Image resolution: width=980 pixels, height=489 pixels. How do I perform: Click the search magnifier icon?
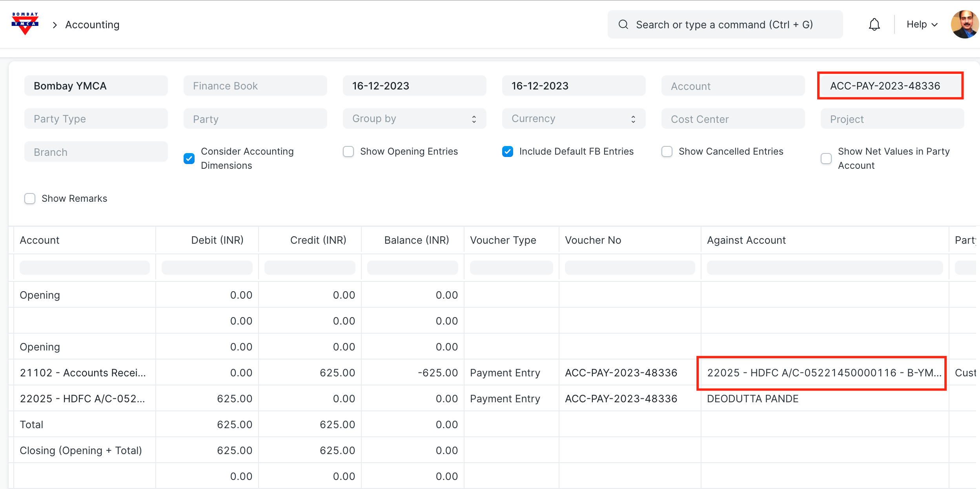[623, 25]
